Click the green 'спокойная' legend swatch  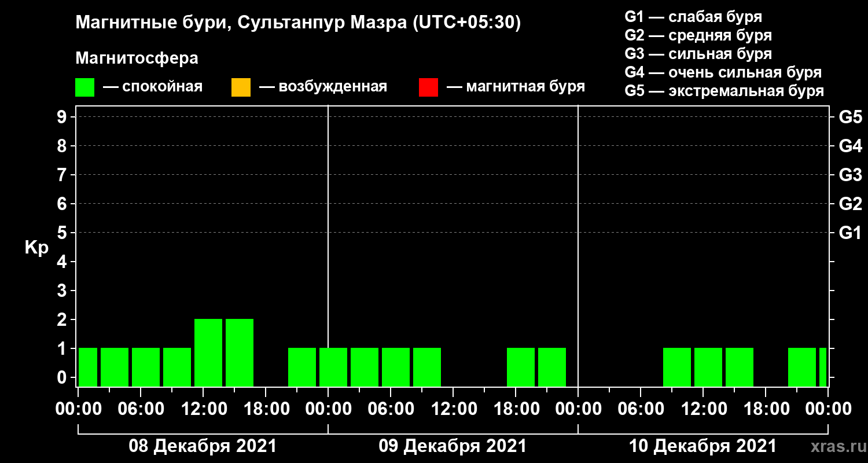click(85, 87)
